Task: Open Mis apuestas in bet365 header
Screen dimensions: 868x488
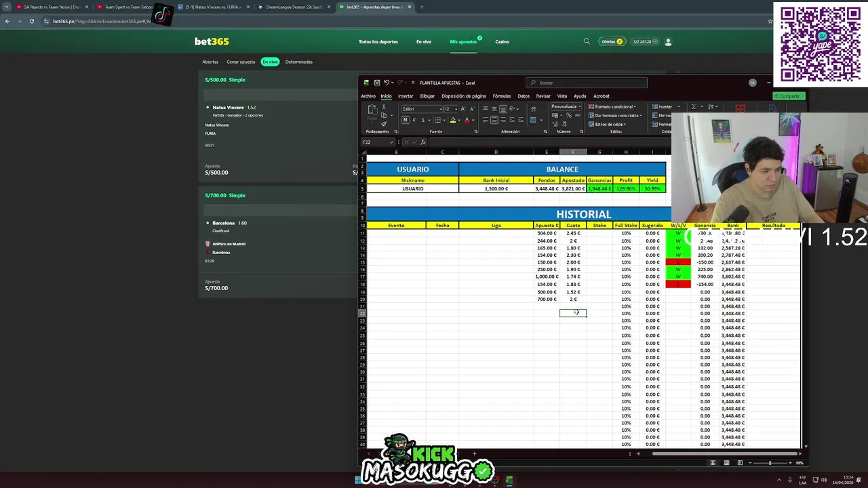Action: click(463, 41)
